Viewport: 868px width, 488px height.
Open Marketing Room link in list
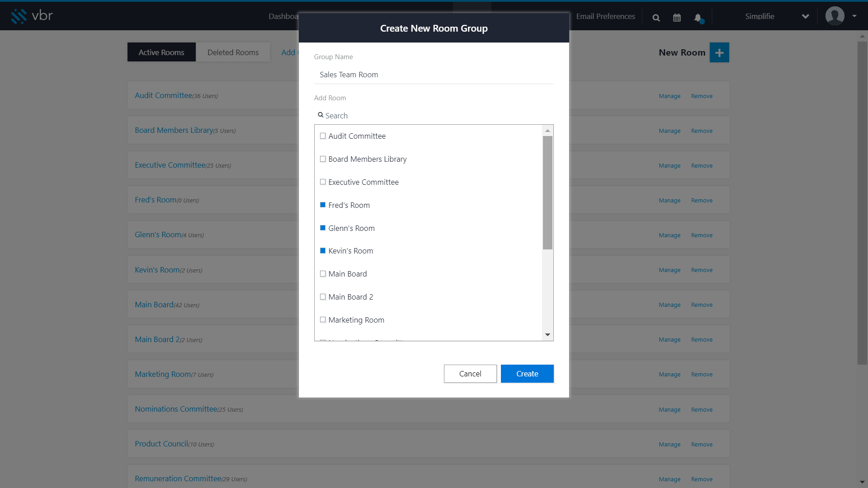tap(163, 374)
